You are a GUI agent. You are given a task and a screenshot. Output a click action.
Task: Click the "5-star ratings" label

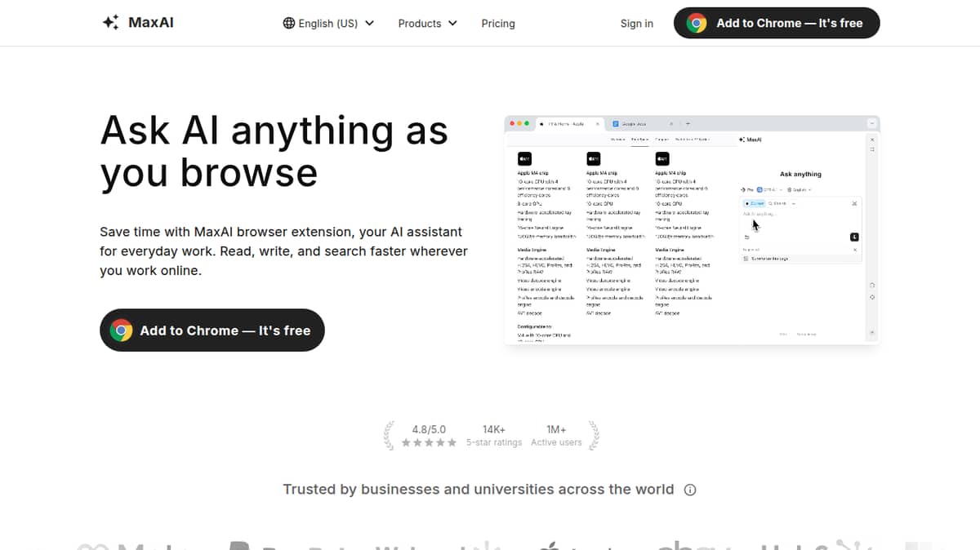pyautogui.click(x=494, y=442)
